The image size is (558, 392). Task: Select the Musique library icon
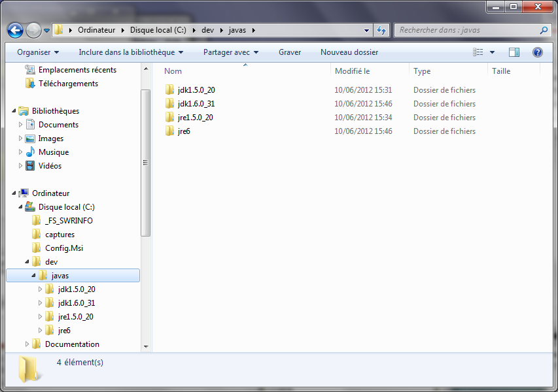click(30, 152)
